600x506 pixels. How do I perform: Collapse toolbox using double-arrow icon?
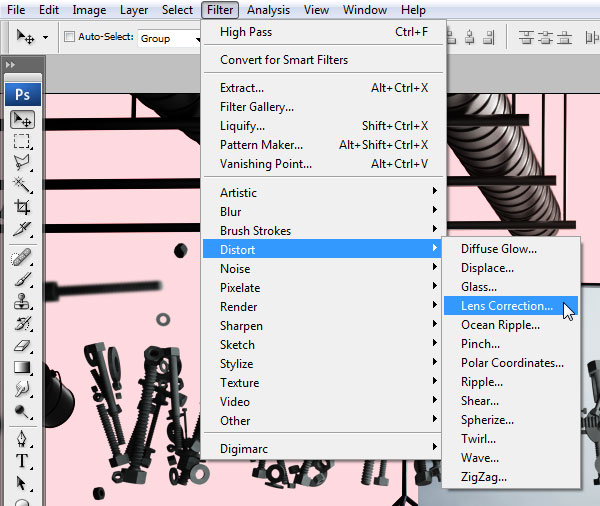point(10,65)
